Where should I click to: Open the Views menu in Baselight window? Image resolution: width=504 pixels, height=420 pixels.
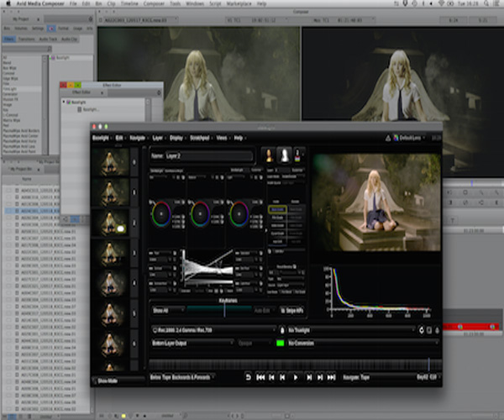click(x=222, y=138)
